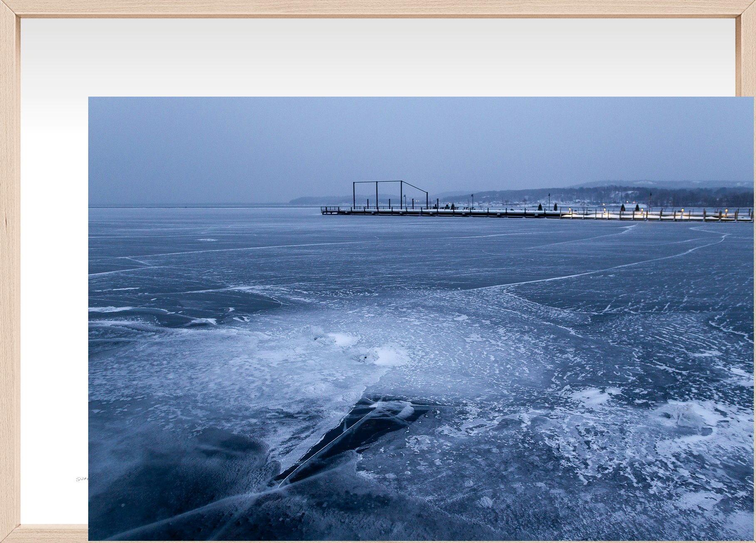
Task: Click the top-left corner of the wooden frame
Action: click(x=9, y=8)
